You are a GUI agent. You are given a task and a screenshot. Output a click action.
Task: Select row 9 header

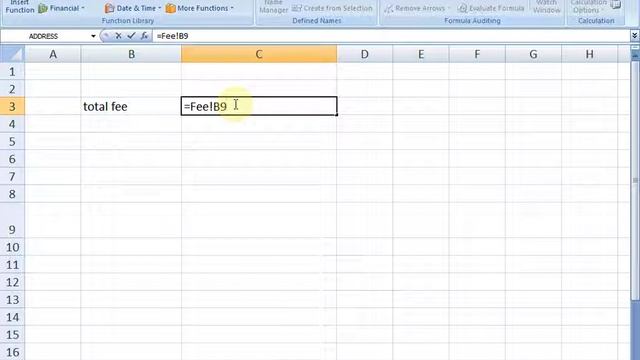(12, 220)
